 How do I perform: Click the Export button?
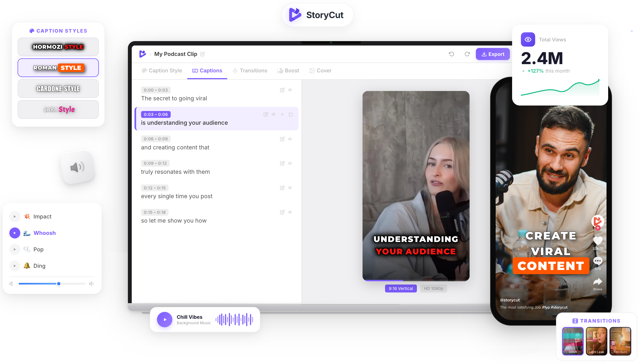(493, 54)
